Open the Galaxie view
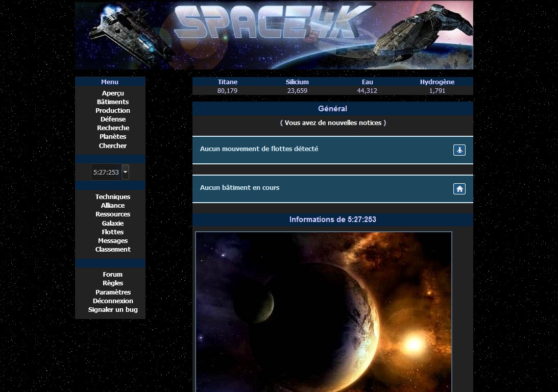The height and width of the screenshot is (392, 558). click(112, 223)
